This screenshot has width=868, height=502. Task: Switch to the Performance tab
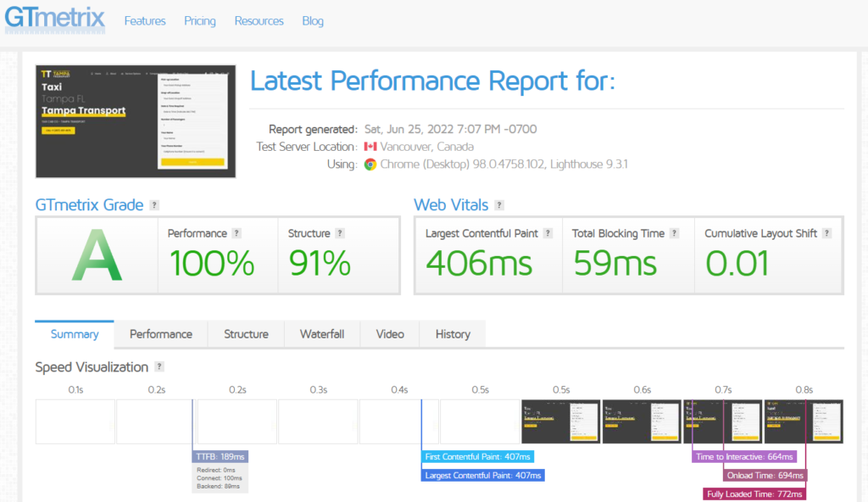(161, 334)
